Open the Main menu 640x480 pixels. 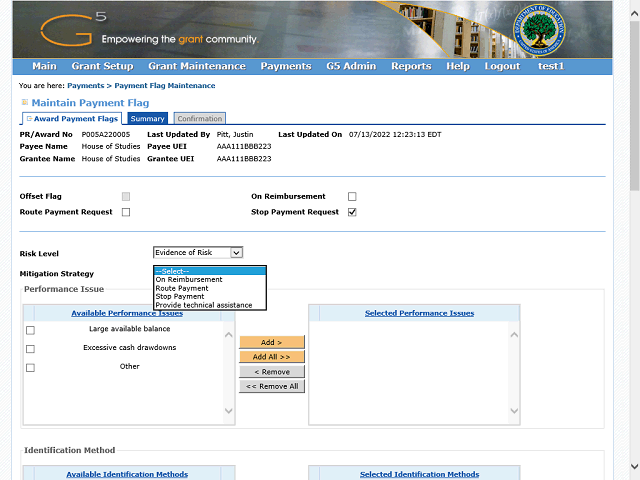(44, 66)
